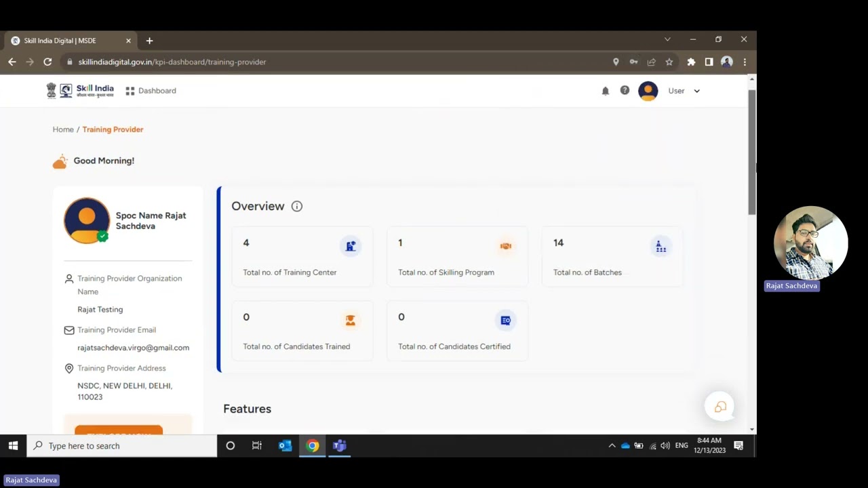
Task: Open the saved password key icon
Action: coord(633,62)
